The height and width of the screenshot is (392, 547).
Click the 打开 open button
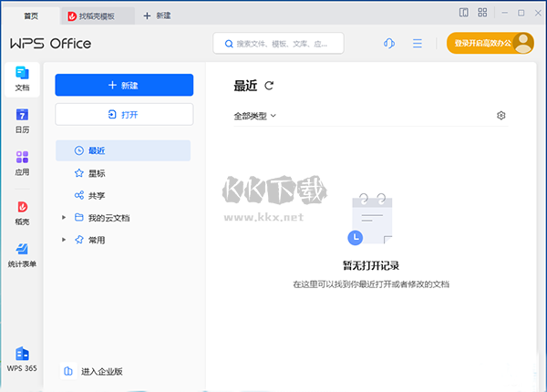[x=124, y=114]
